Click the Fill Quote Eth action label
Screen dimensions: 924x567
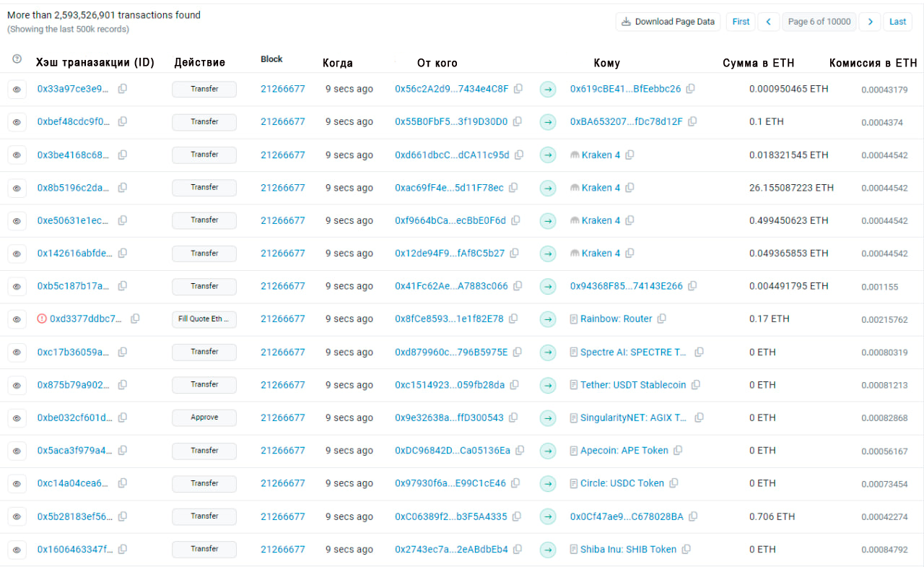(204, 319)
